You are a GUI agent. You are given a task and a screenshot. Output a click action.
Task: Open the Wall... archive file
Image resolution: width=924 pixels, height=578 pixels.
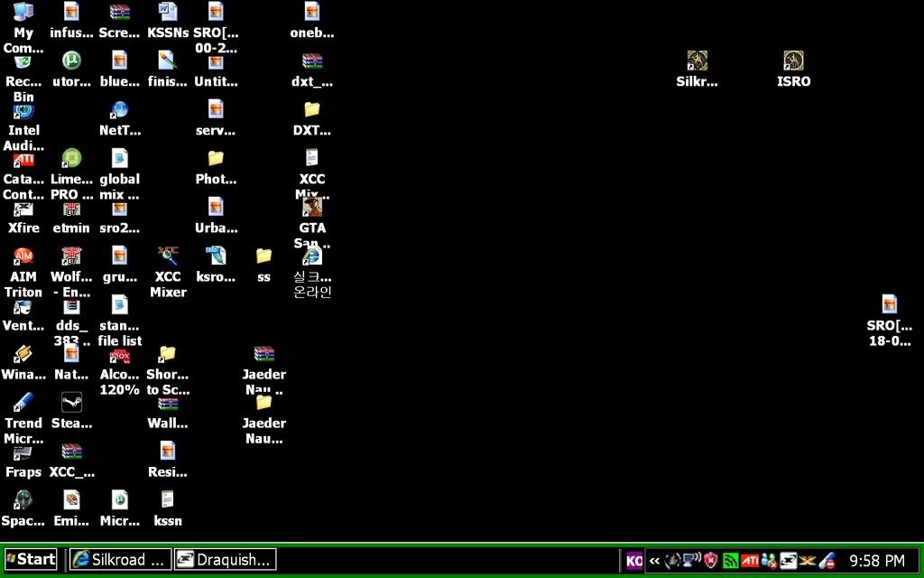pos(168,404)
